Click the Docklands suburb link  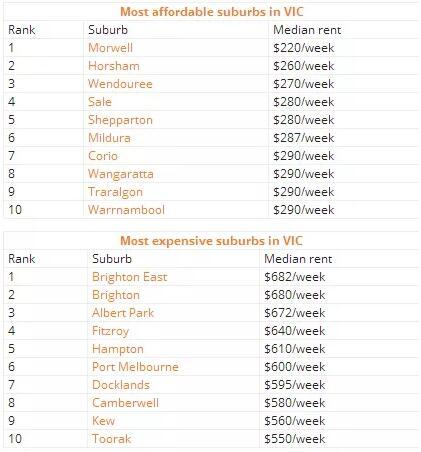tap(121, 385)
